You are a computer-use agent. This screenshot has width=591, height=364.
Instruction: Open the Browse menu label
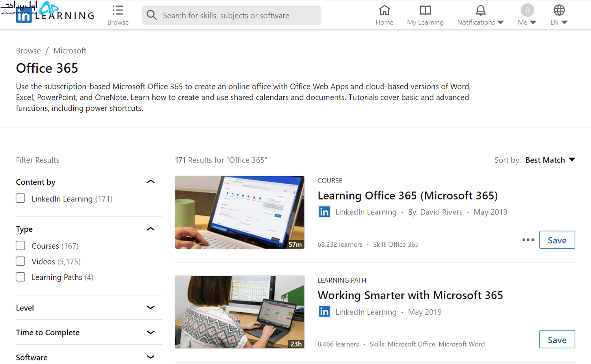pos(118,22)
